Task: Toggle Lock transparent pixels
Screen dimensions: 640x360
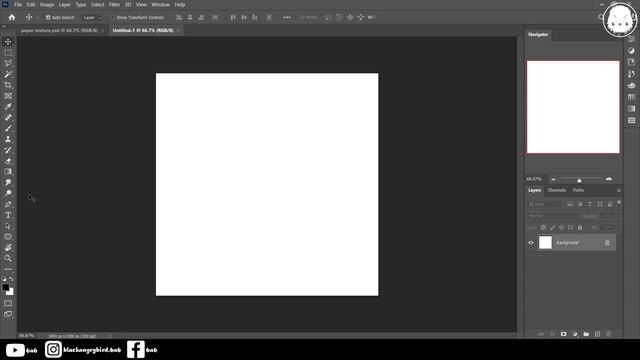Action: tap(543, 228)
